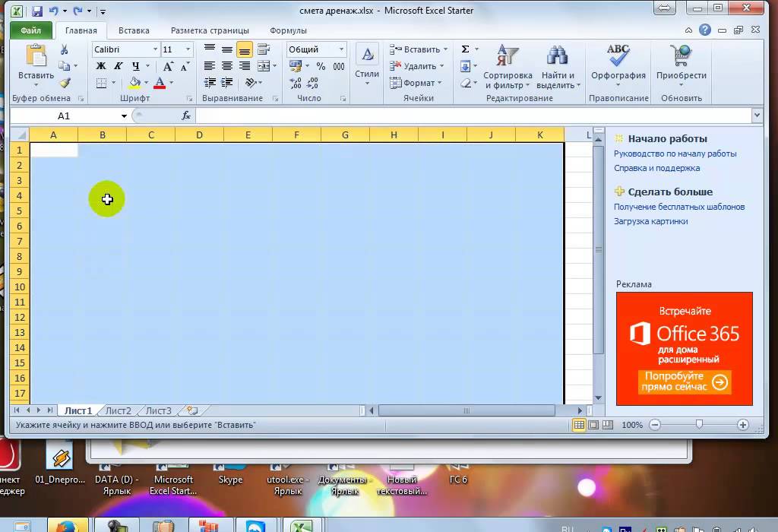Image resolution: width=778 pixels, height=532 pixels.
Task: Center text horizontally
Action: point(227,66)
